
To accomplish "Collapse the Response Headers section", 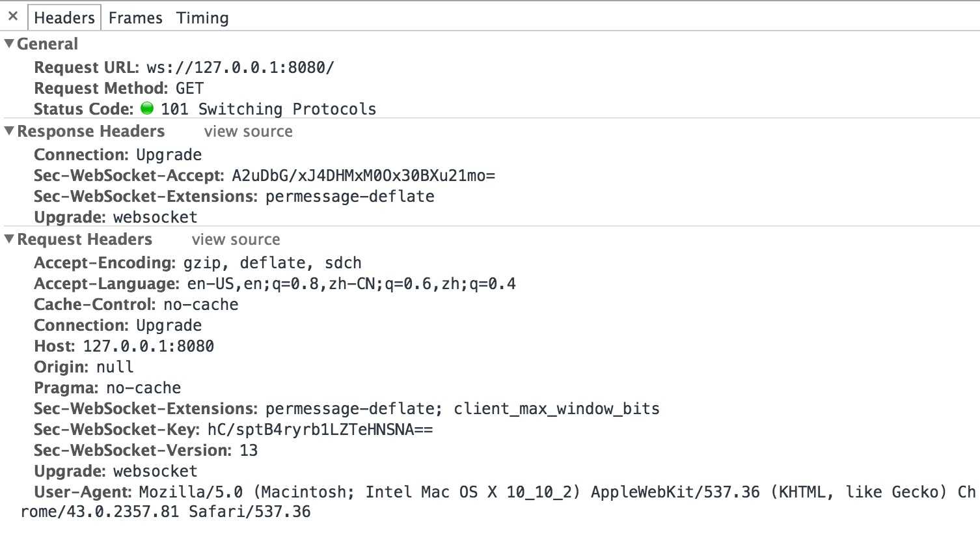I will [x=9, y=131].
